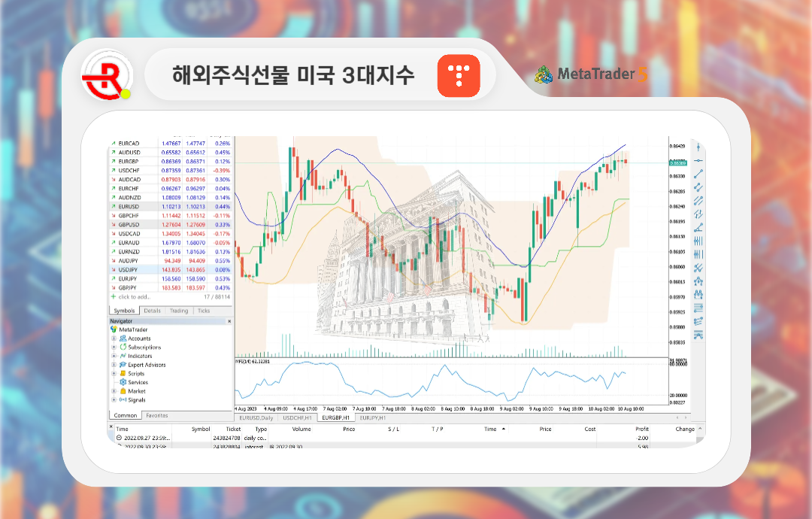The height and width of the screenshot is (519, 812).
Task: Click the Profit column header
Action: [x=642, y=429]
